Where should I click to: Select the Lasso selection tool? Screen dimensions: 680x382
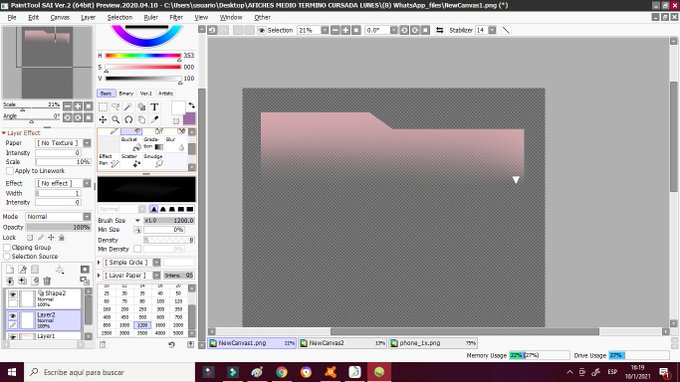point(116,107)
